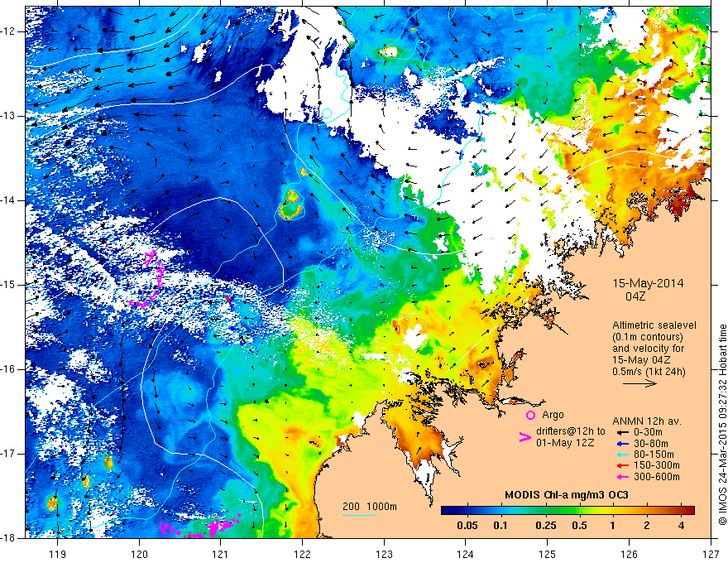Viewport: 728px width, 563px height.
Task: Click the 'and velocity for' text
Action: coord(648,348)
